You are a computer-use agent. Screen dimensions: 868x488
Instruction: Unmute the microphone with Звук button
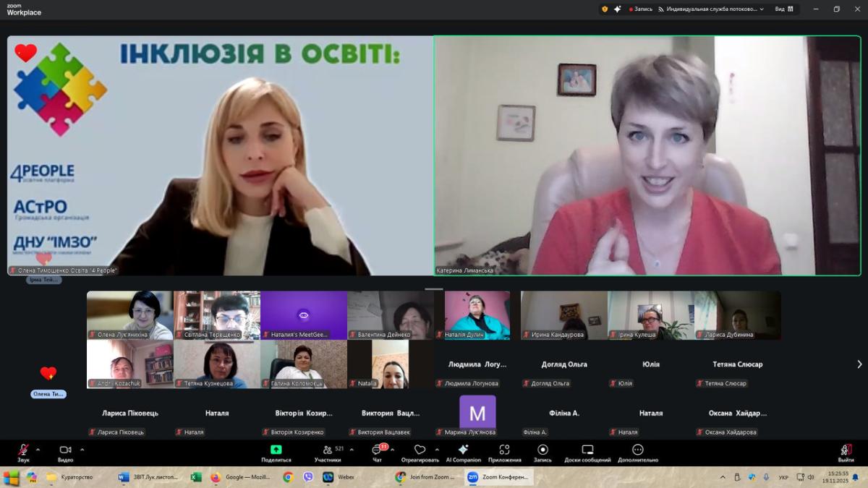point(24,453)
